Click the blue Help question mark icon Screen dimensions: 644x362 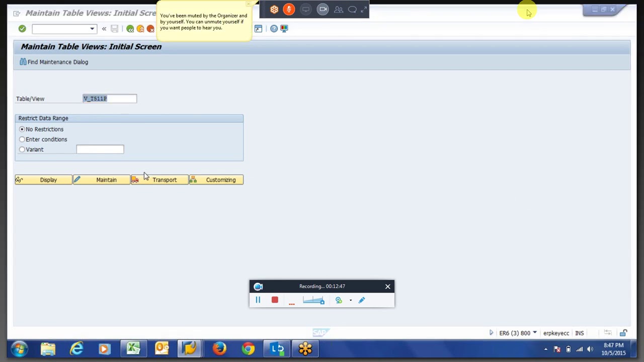click(x=274, y=29)
